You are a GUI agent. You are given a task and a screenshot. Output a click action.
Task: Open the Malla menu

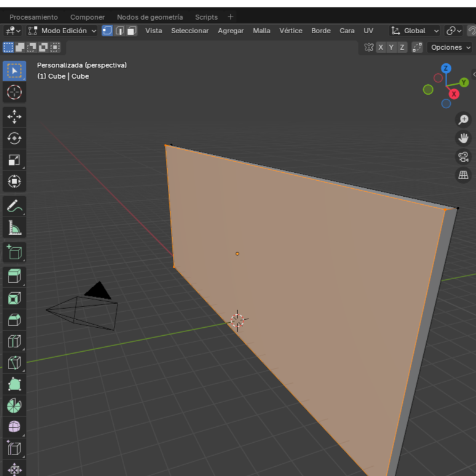tap(261, 31)
